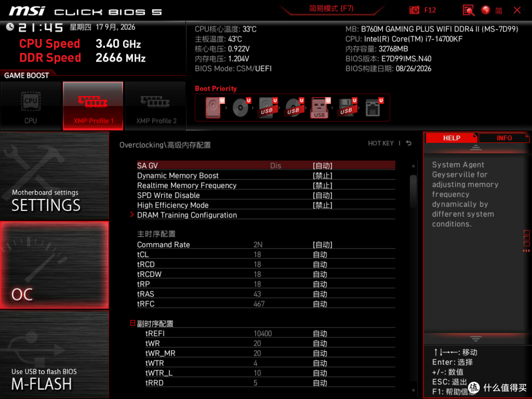Click the Overclocking\高级内存配置 breadcrumb

165,145
